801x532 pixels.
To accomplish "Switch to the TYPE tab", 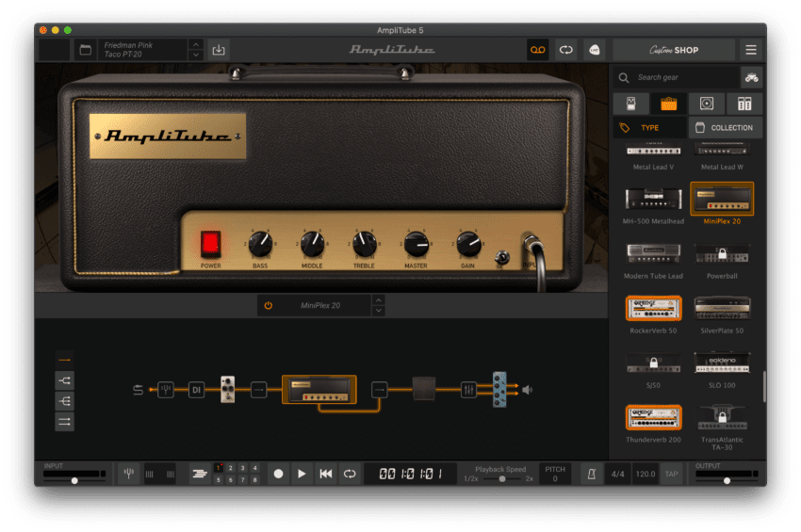I will pyautogui.click(x=650, y=128).
